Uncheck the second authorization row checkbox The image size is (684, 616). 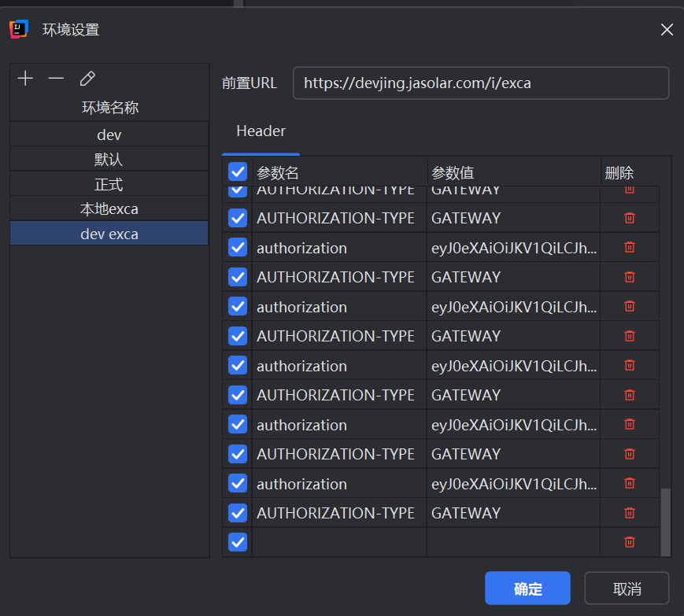click(238, 306)
